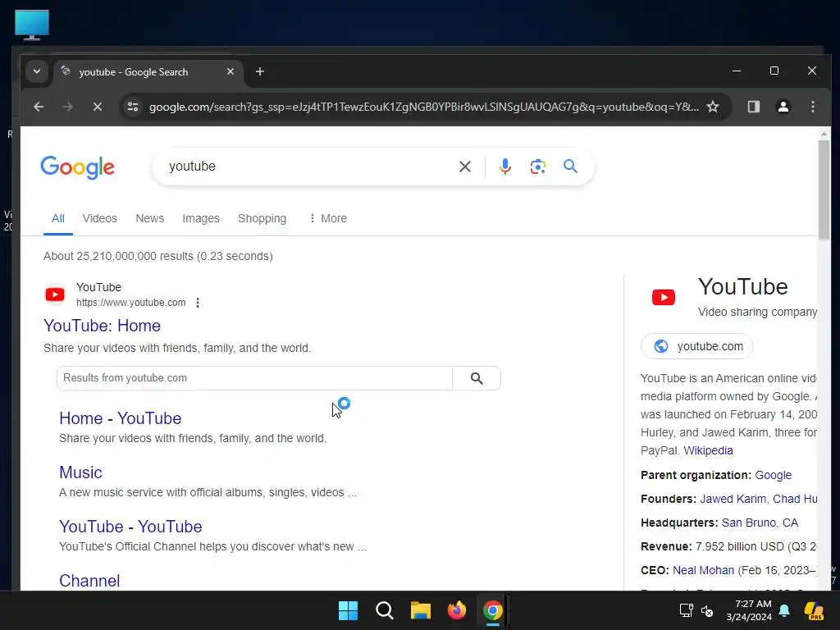This screenshot has width=840, height=630.
Task: Launch Firefox from taskbar
Action: 456,610
